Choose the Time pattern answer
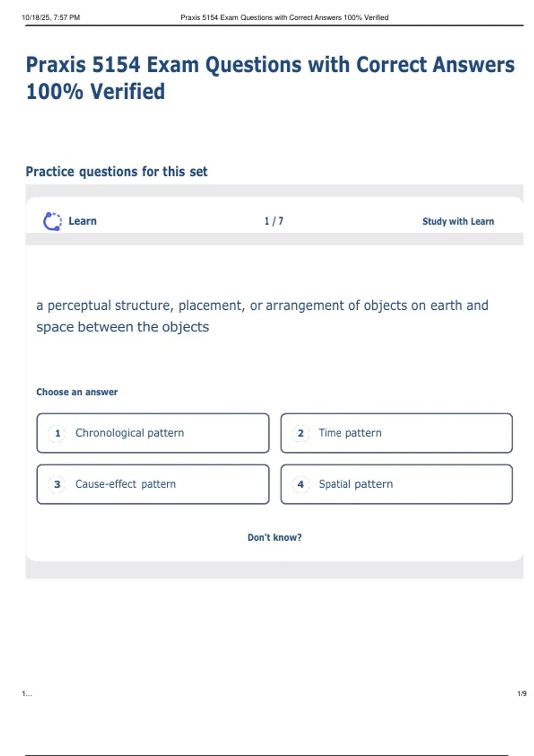This screenshot has height=756, width=534. tap(396, 433)
